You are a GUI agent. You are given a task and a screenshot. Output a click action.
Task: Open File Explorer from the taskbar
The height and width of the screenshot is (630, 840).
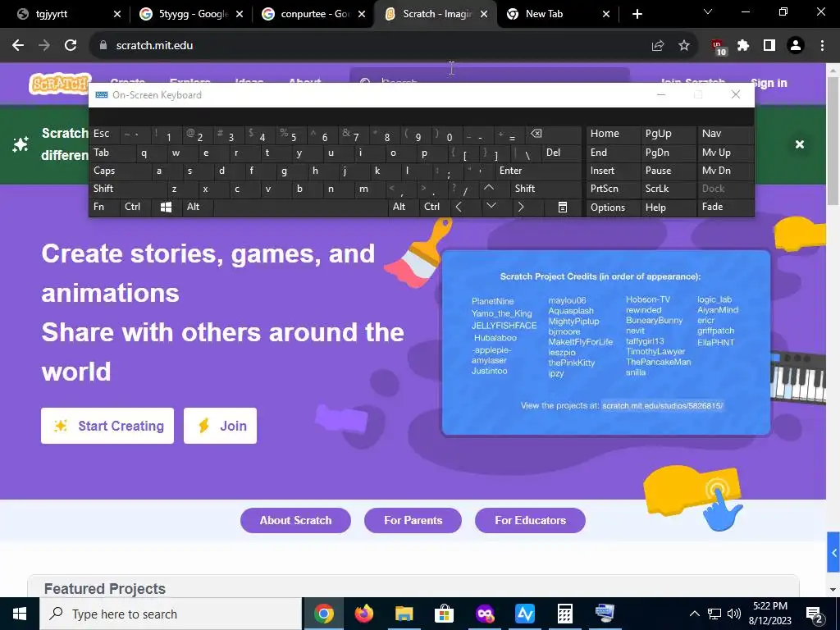coord(404,614)
